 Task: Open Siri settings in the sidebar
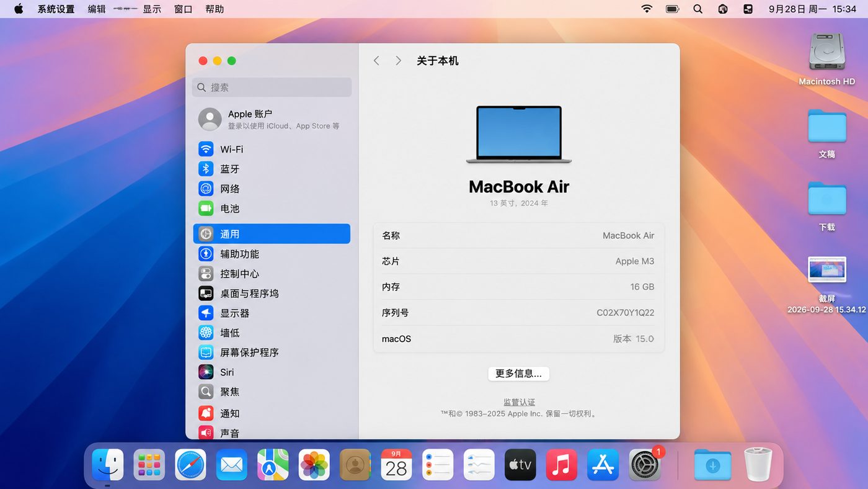point(272,372)
